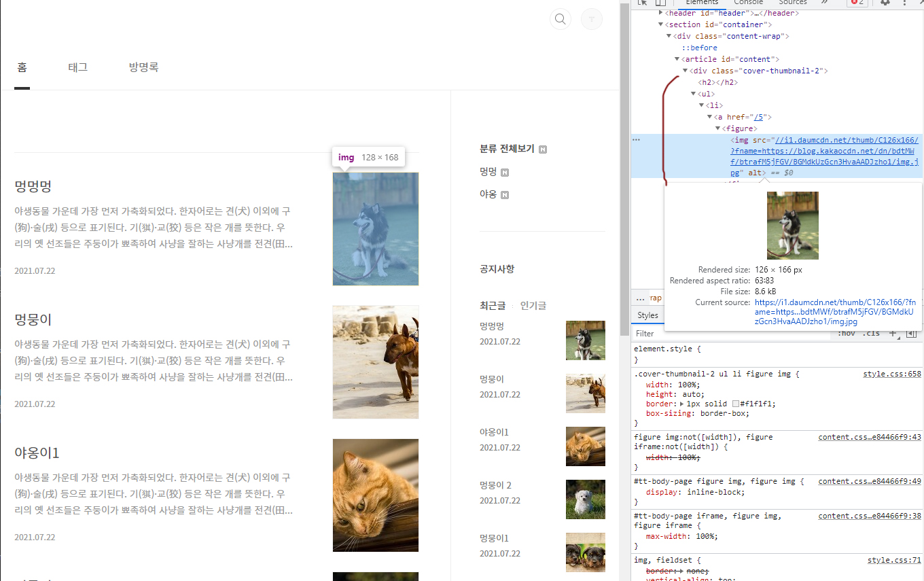This screenshot has width=924, height=581.
Task: Click the ellipsis beside selected img node
Action: click(637, 139)
